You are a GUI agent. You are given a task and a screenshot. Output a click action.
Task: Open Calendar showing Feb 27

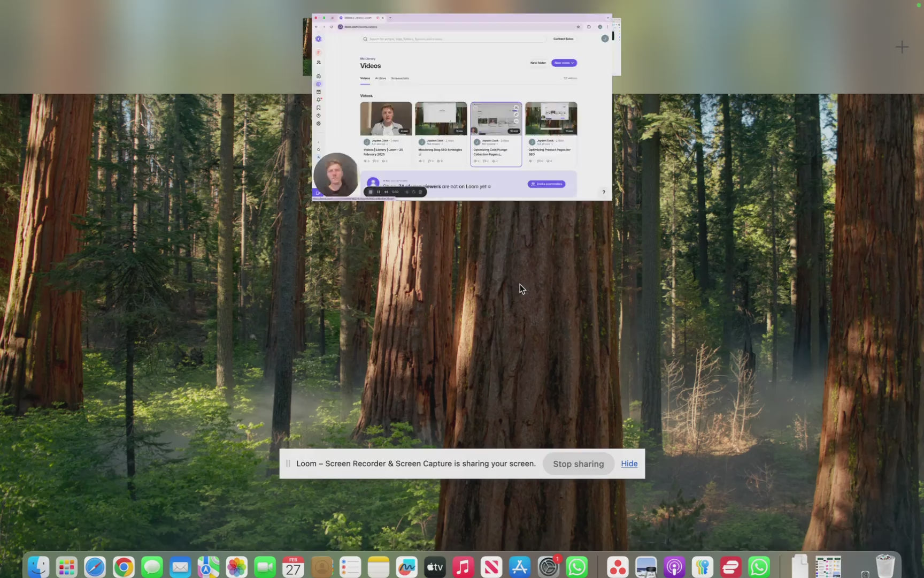(x=293, y=567)
